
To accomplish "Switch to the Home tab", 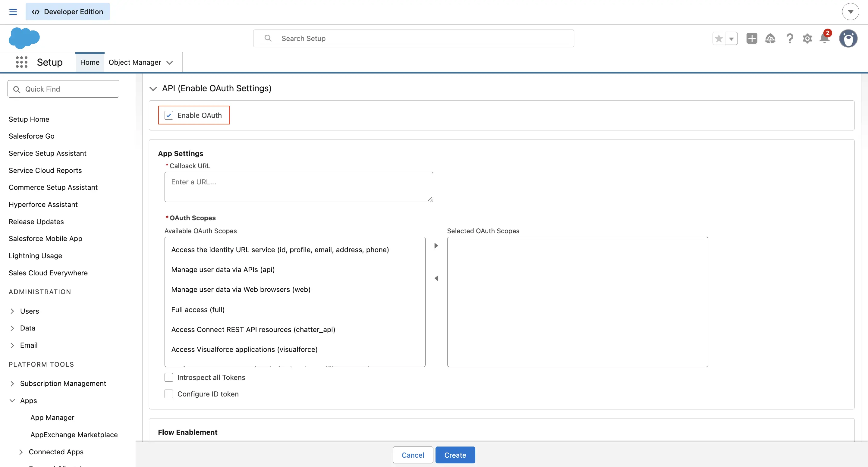I will tap(90, 62).
